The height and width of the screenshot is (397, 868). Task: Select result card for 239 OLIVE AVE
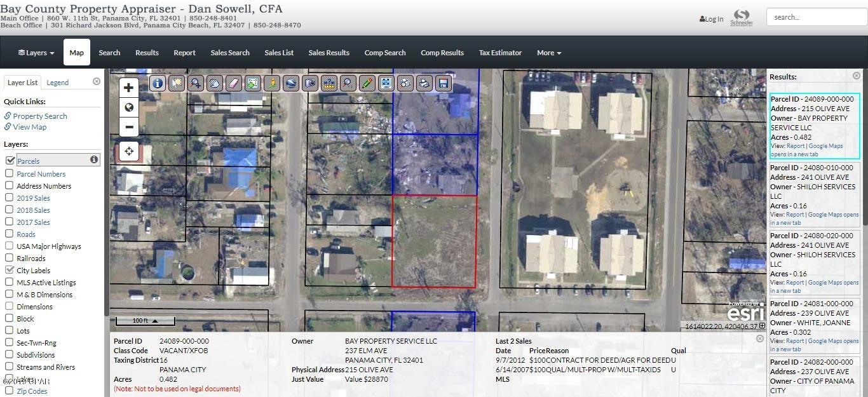815,326
